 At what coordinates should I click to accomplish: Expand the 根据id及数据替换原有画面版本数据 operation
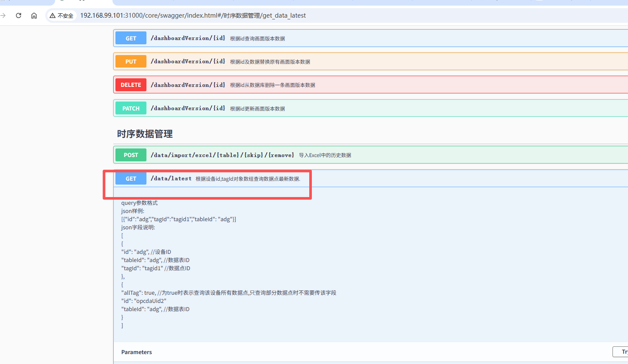pos(270,62)
